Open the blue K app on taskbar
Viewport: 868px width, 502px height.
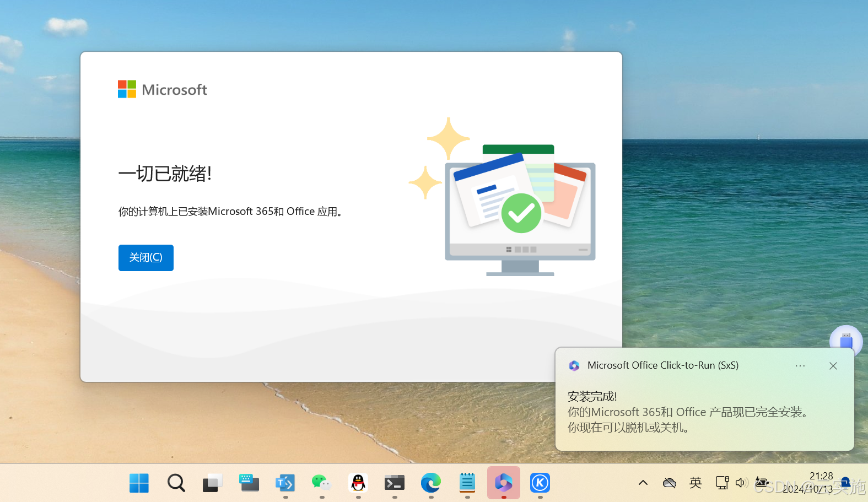click(540, 483)
